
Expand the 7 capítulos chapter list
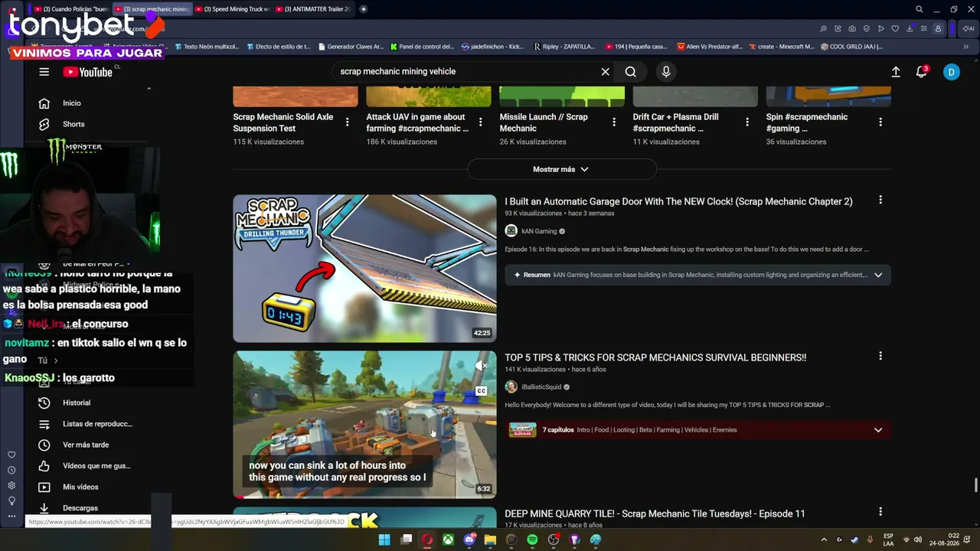coord(878,430)
